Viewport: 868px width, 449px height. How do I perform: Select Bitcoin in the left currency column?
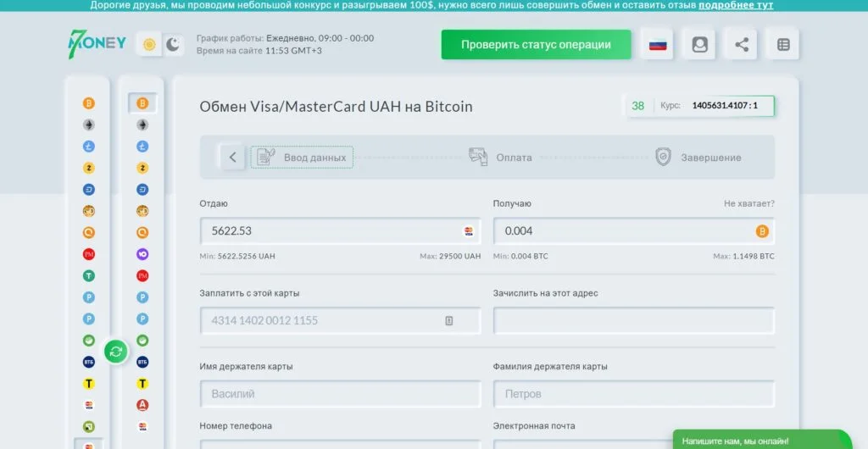[88, 103]
